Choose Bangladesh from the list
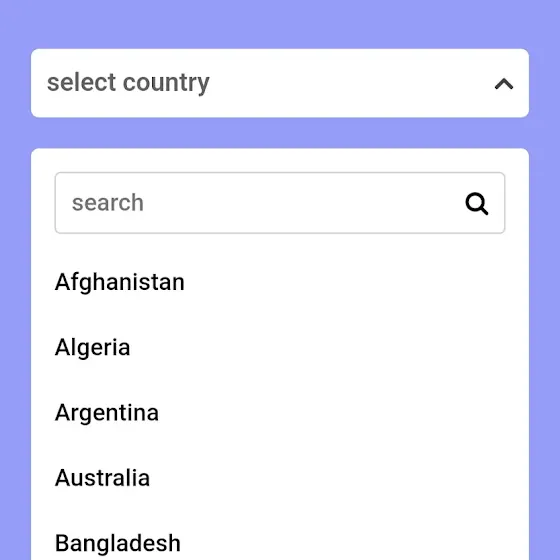The height and width of the screenshot is (560, 560). pyautogui.click(x=118, y=543)
